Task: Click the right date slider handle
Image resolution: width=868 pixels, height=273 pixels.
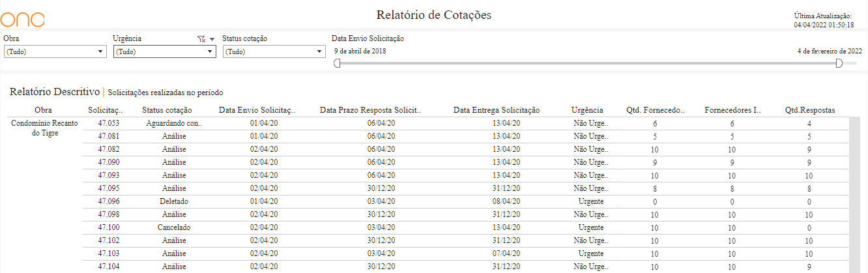Action: click(x=839, y=63)
